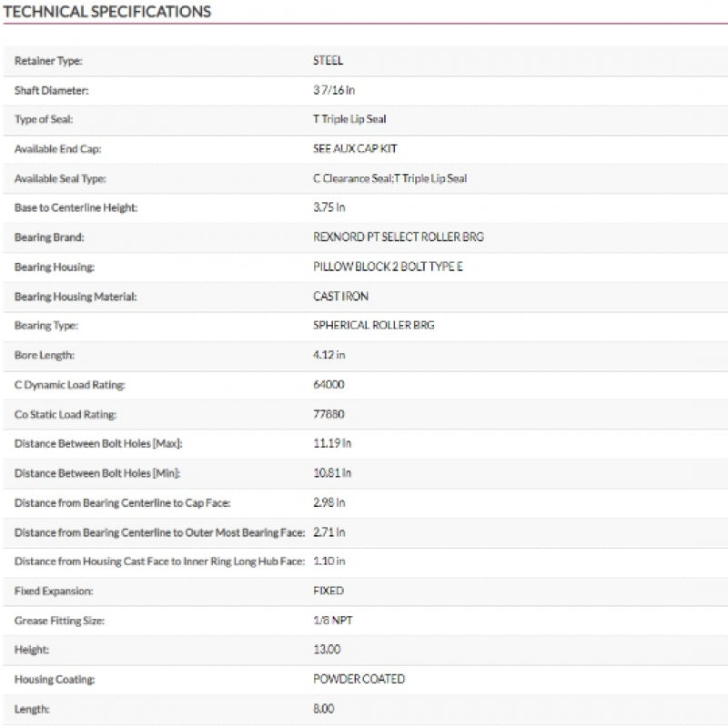Select SEE AUX CAP KIT text
This screenshot has width=728, height=728.
(x=355, y=148)
